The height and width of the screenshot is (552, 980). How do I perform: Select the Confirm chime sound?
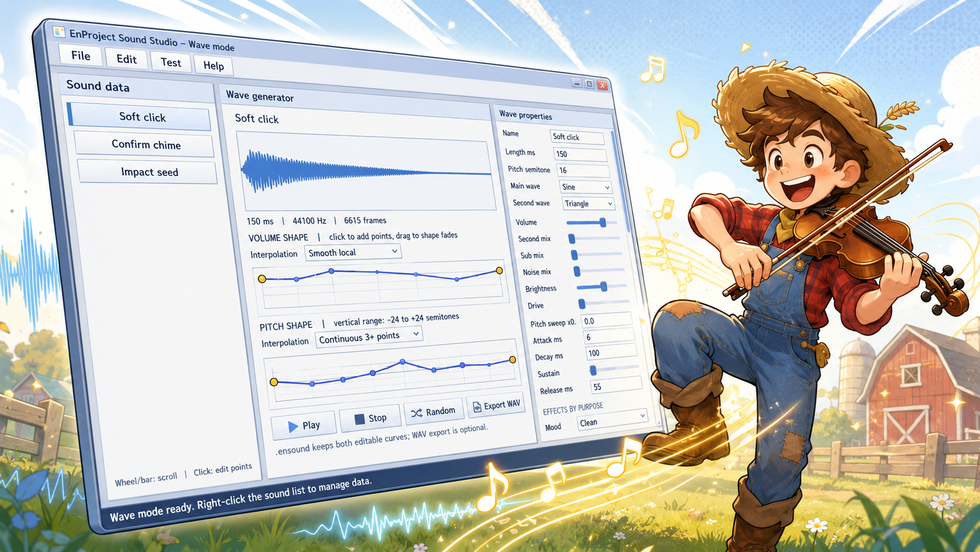[x=144, y=144]
